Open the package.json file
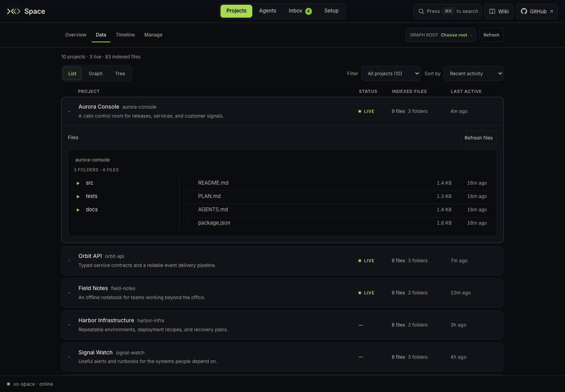 [x=337, y=223]
